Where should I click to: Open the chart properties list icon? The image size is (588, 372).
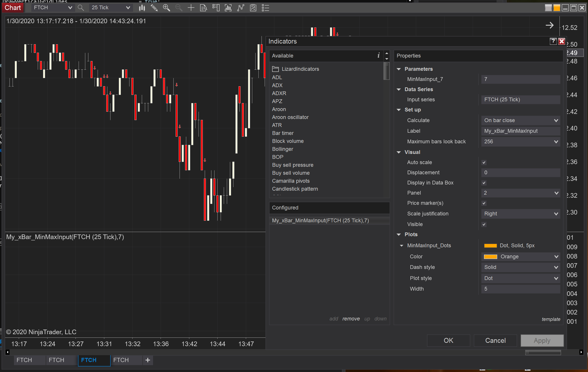[x=266, y=8]
